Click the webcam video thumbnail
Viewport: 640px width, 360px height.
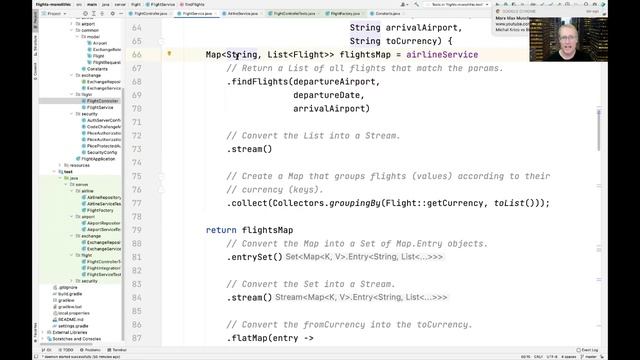(568, 40)
